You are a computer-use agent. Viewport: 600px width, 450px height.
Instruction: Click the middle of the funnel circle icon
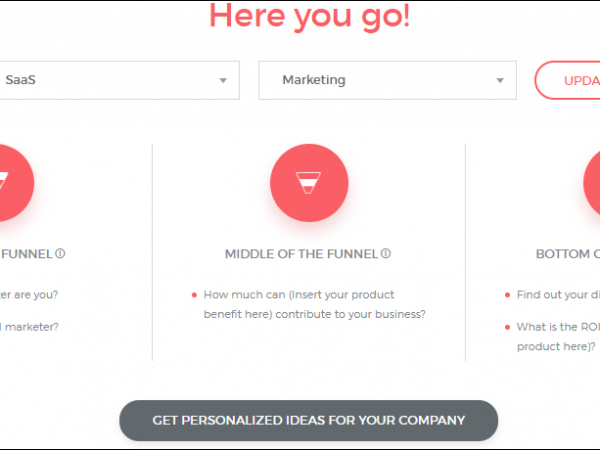pyautogui.click(x=308, y=183)
